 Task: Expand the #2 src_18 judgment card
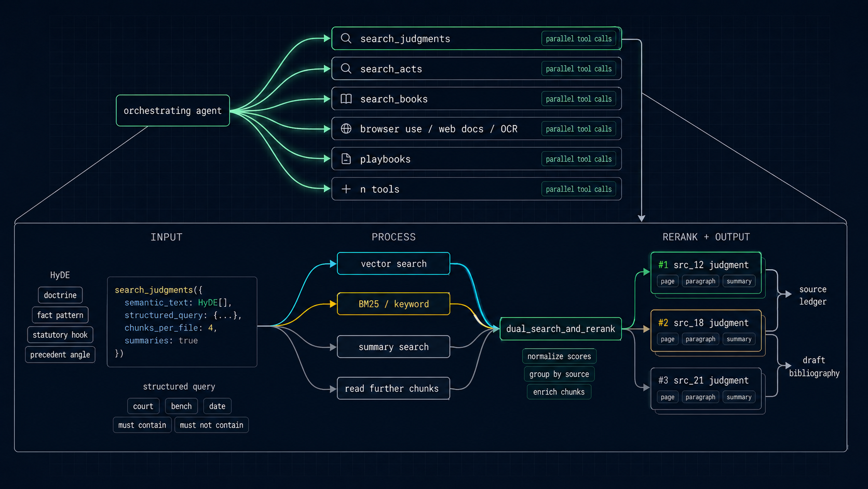pyautogui.click(x=705, y=323)
